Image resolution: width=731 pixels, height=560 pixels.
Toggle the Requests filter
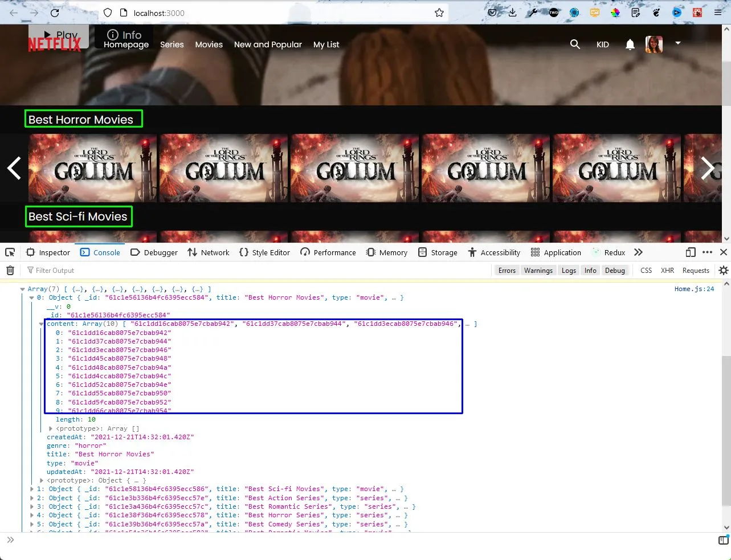point(696,271)
